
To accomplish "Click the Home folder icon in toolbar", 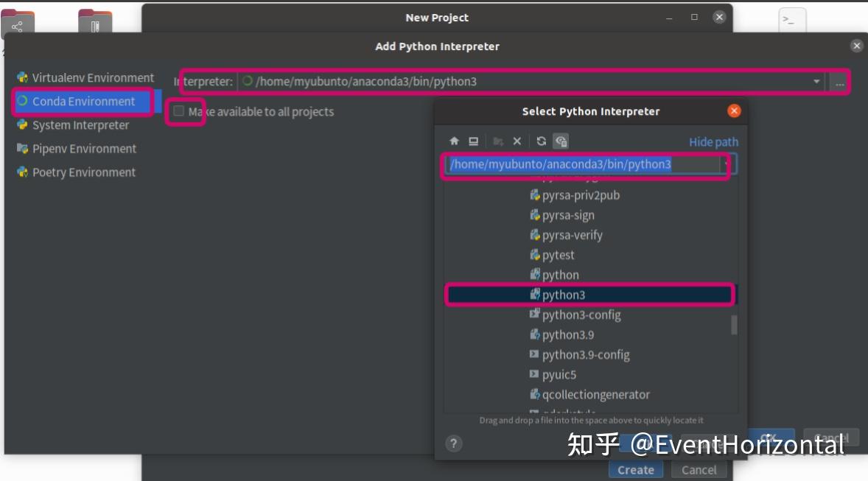I will point(455,139).
